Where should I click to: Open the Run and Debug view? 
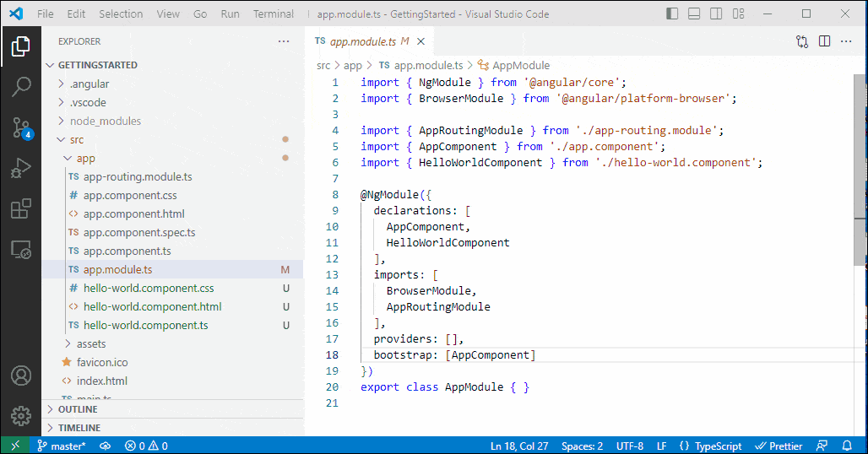click(x=21, y=169)
